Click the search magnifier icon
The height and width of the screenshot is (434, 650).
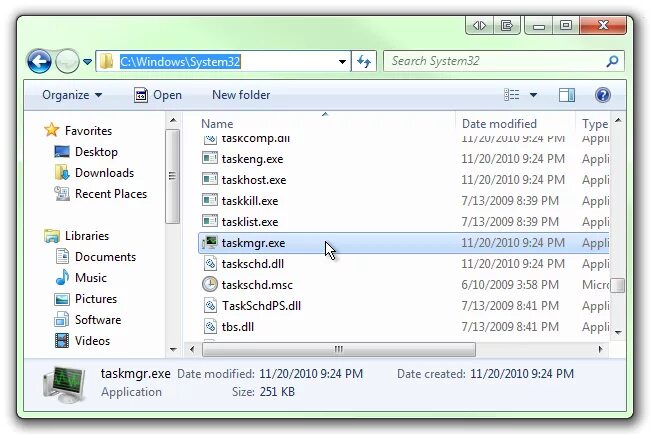612,61
